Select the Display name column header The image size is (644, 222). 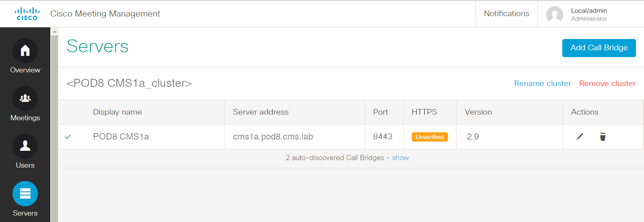(118, 112)
